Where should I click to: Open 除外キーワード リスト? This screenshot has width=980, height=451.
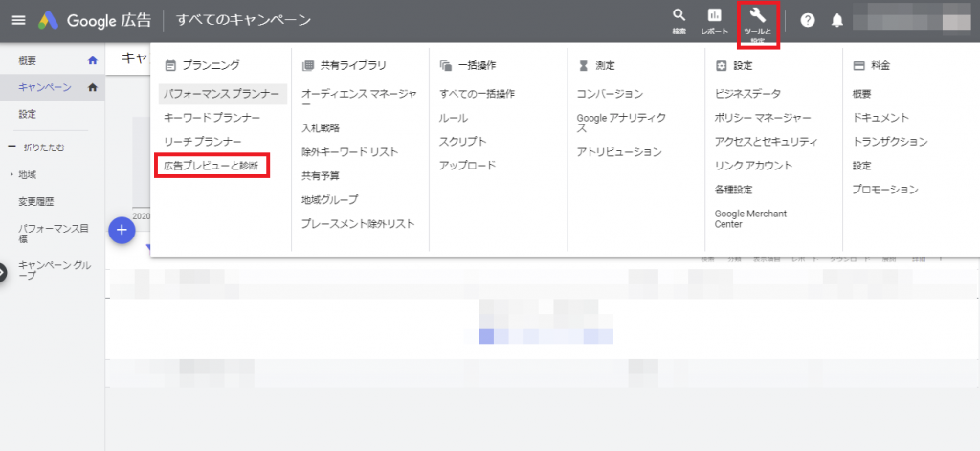(350, 152)
